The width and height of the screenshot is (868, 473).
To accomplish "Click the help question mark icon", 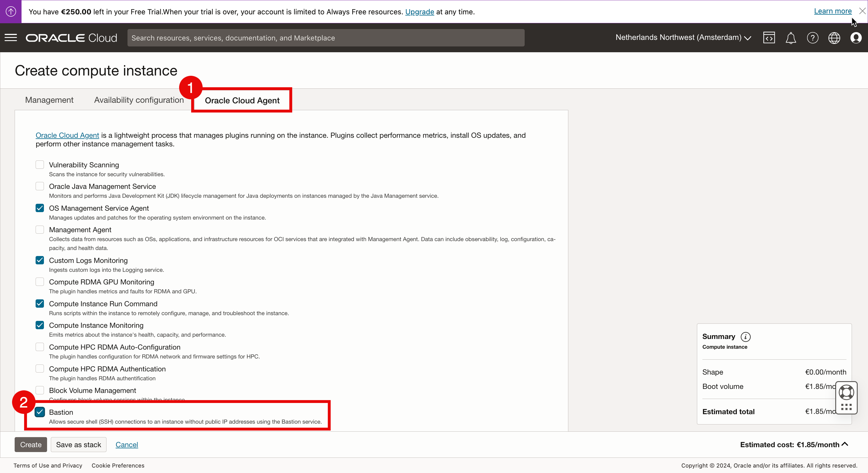I will click(x=812, y=38).
